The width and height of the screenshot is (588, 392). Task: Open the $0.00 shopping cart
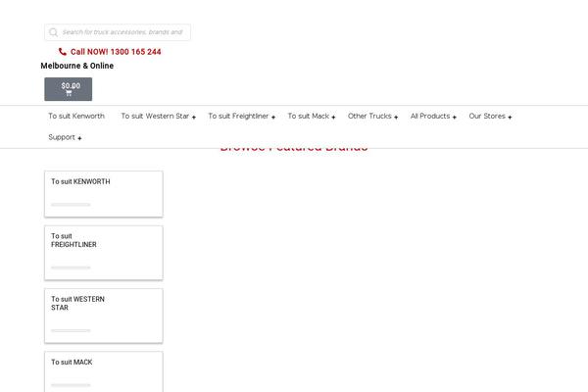pos(69,89)
